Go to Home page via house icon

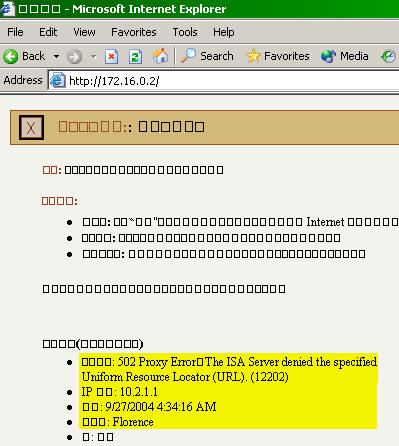[x=160, y=56]
